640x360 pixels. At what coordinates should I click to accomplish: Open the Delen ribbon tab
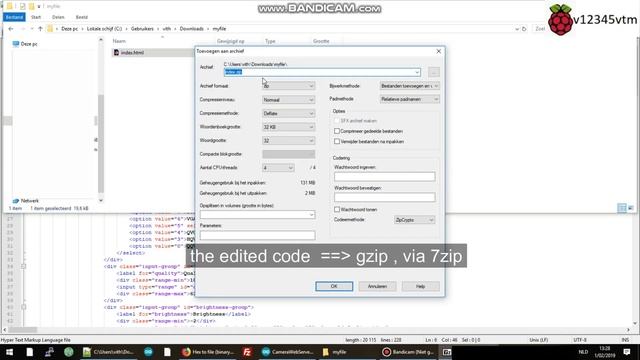(58, 17)
